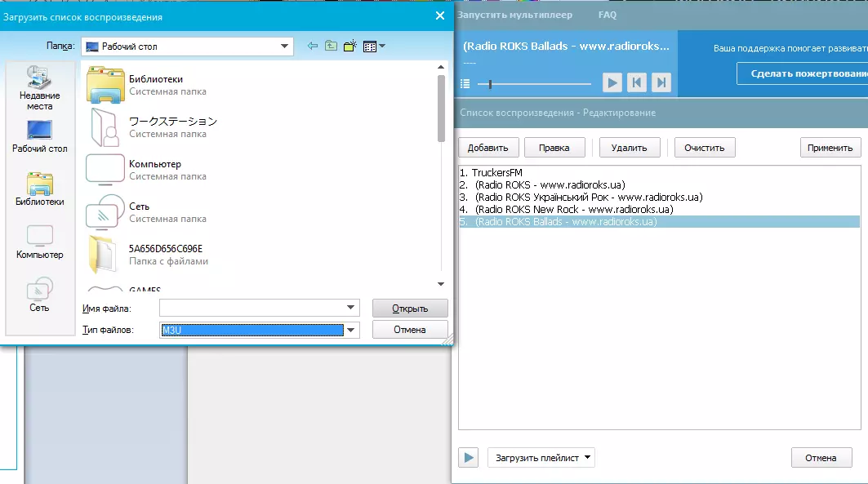Open Компьютер in dialog sidebar

click(39, 242)
